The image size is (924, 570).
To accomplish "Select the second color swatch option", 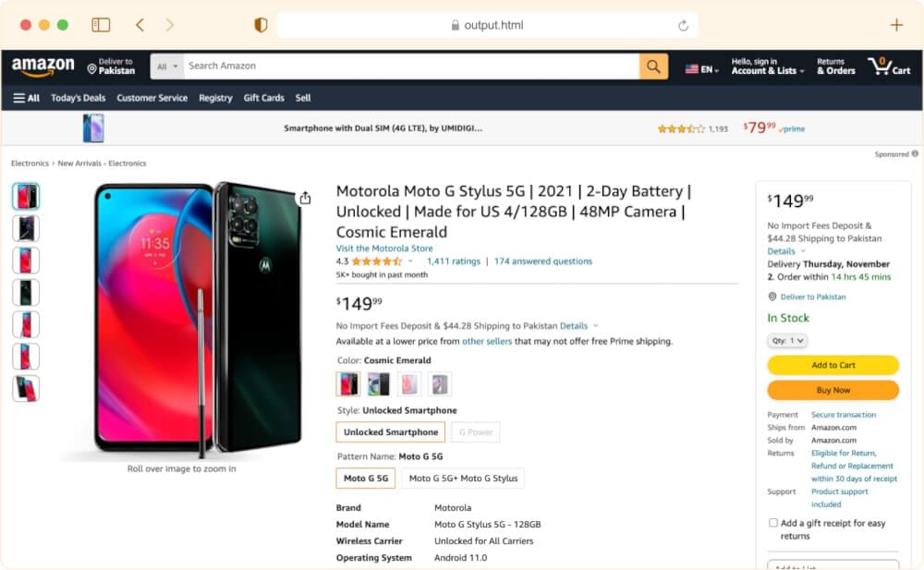I will click(379, 384).
